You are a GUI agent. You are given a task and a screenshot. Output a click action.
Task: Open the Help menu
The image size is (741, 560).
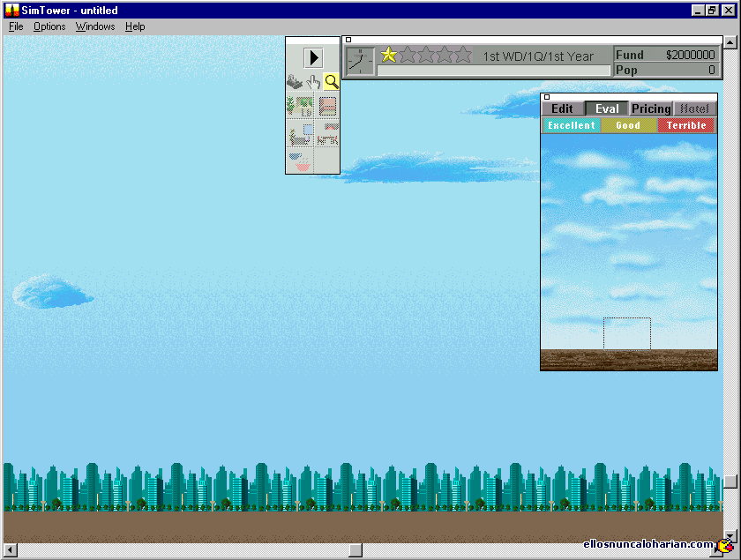pyautogui.click(x=135, y=26)
